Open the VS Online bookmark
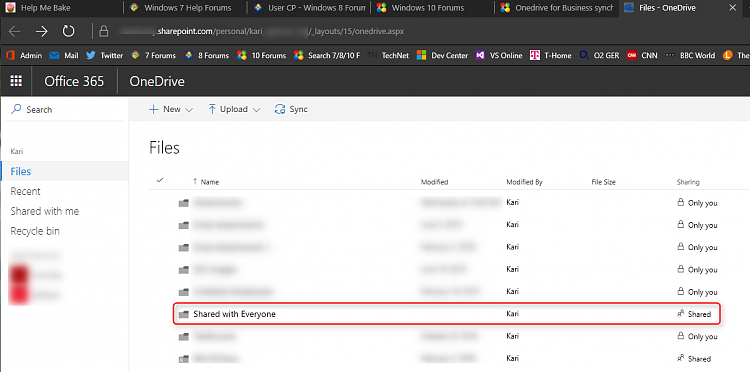This screenshot has height=372, width=750. tap(499, 55)
